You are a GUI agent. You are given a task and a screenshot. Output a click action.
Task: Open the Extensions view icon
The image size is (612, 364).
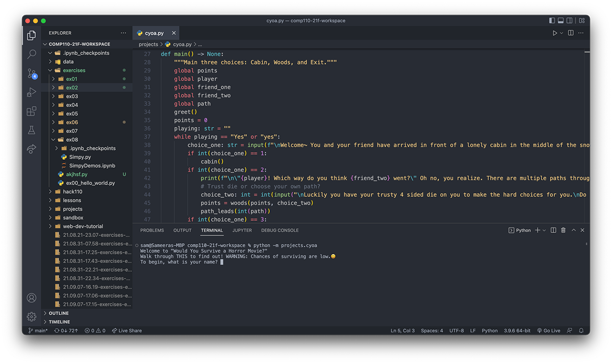click(32, 111)
